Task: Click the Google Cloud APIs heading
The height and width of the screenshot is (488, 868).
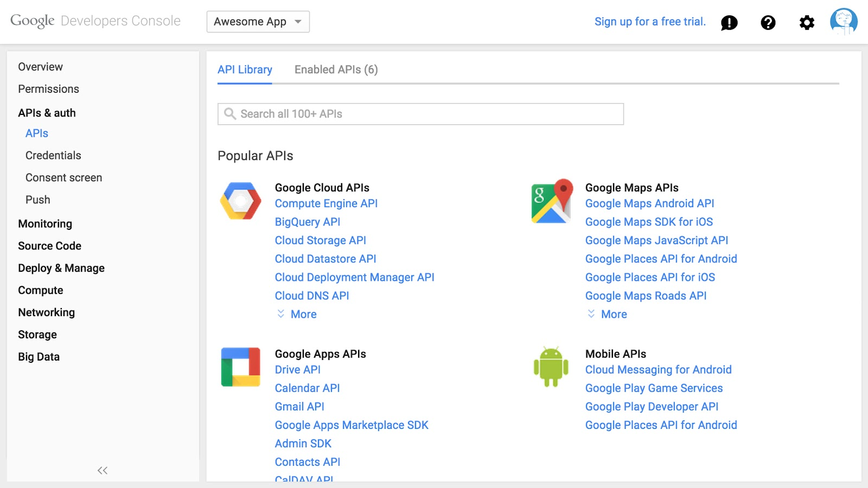Action: click(x=322, y=188)
